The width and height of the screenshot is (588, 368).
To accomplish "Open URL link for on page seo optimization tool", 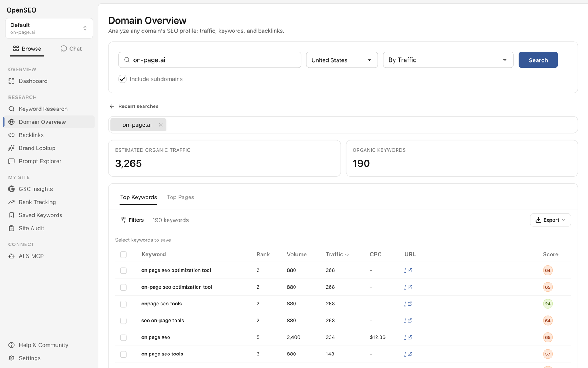I will 408,270.
